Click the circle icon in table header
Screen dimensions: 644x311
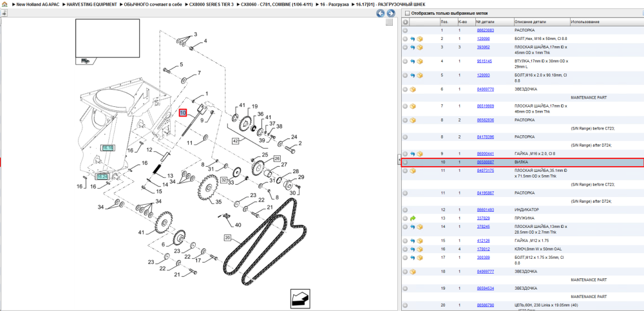coord(405,22)
